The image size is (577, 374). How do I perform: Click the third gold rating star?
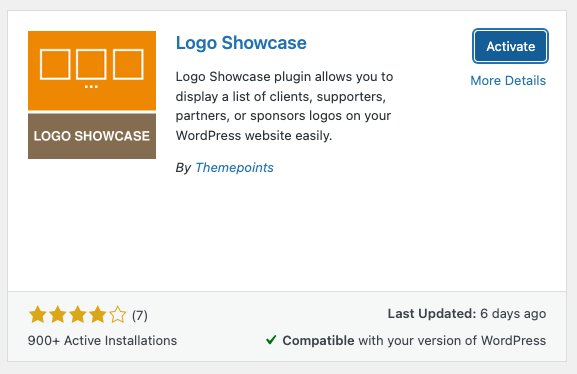point(78,315)
